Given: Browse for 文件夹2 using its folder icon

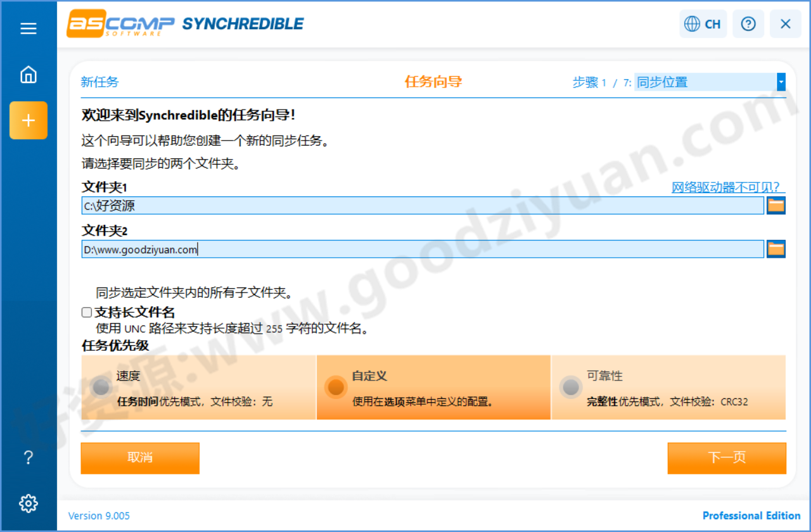Looking at the screenshot, I should [776, 248].
